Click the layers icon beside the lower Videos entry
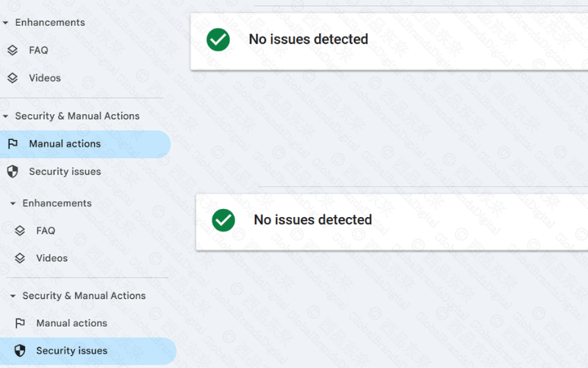Image resolution: width=588 pixels, height=368 pixels. [x=20, y=258]
